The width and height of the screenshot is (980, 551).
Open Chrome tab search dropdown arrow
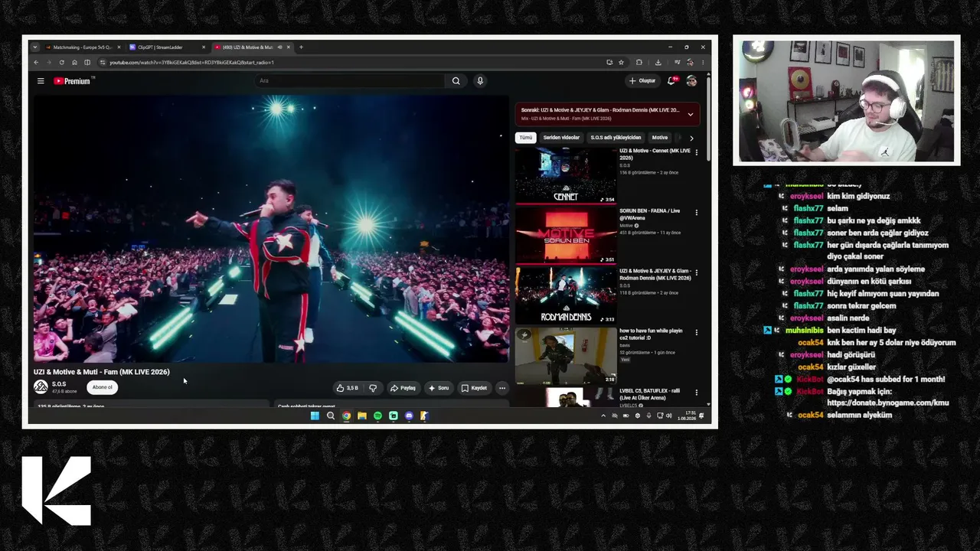click(34, 47)
